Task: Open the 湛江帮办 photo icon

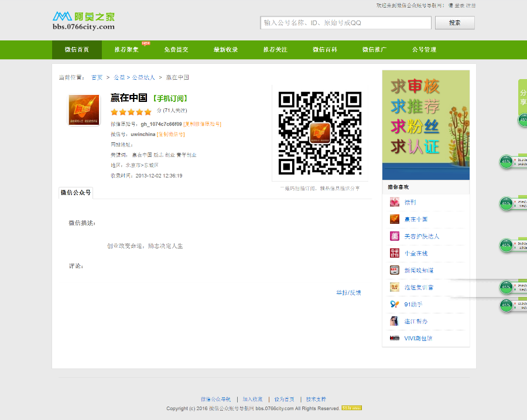Action: click(x=395, y=321)
